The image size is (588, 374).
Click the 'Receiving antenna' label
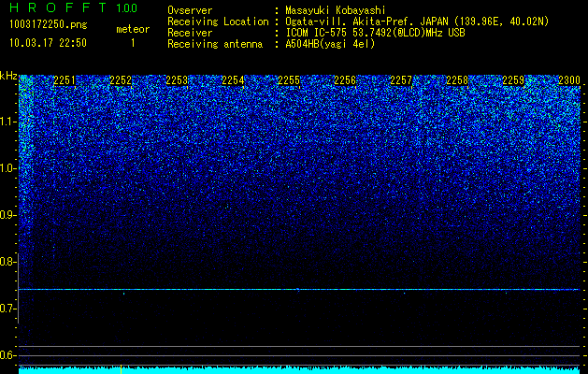click(x=215, y=44)
